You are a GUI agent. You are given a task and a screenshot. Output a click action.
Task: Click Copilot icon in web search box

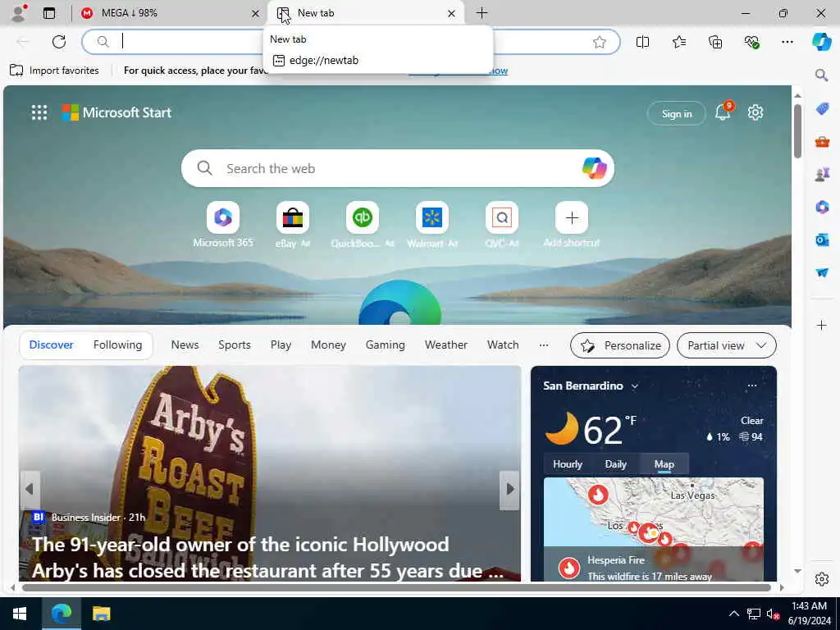pos(594,168)
